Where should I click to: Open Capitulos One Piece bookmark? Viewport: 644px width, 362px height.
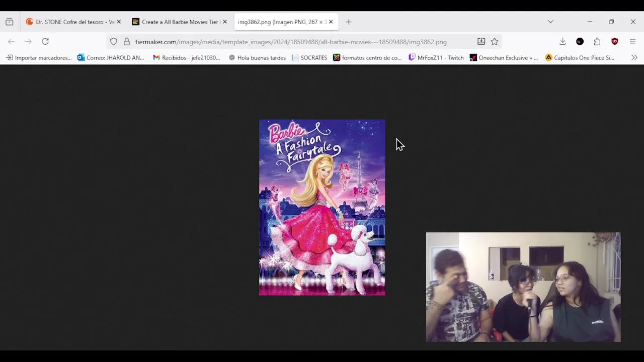click(580, 58)
